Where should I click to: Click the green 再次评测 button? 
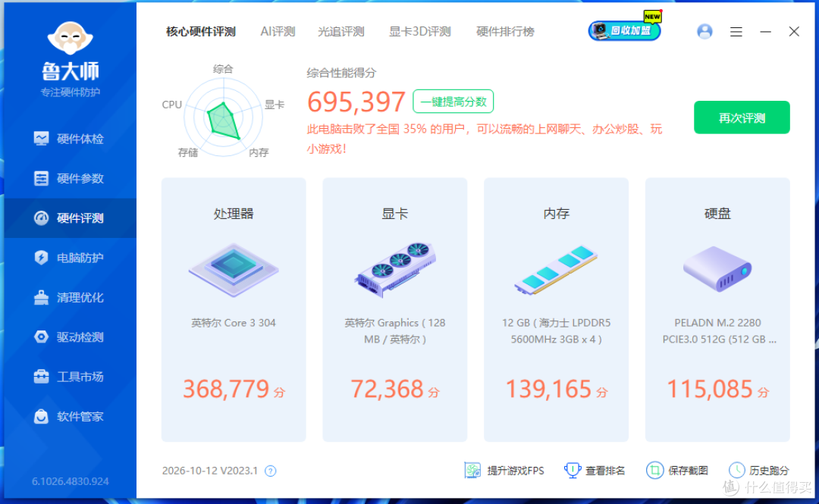click(x=742, y=117)
